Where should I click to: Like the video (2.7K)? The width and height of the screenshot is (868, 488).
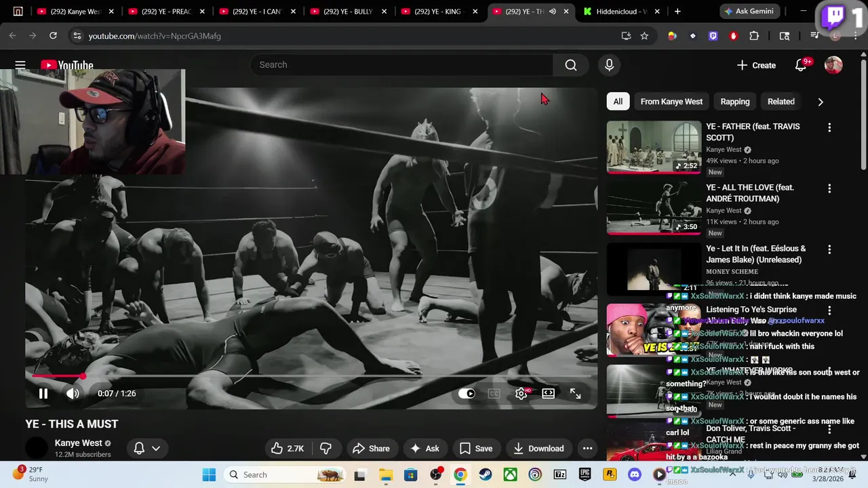point(288,448)
